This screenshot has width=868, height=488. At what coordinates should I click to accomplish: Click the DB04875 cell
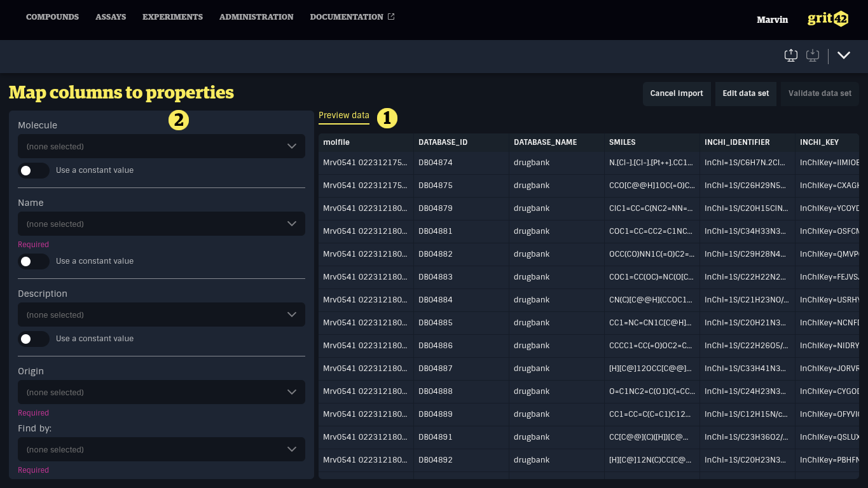tap(461, 186)
